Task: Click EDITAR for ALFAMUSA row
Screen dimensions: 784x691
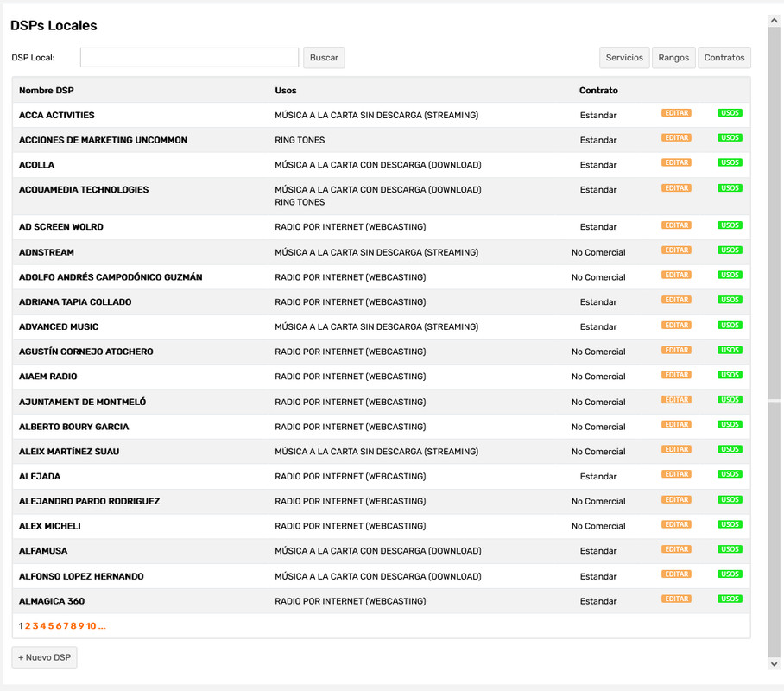Action: (676, 549)
